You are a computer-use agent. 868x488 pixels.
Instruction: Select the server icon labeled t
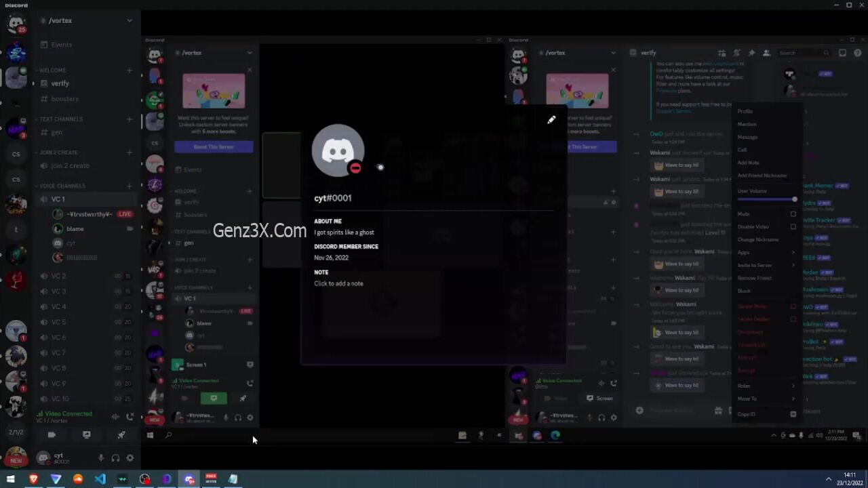coord(16,230)
